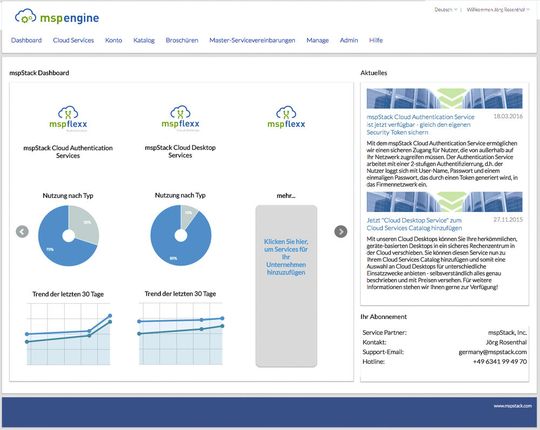Viewport: 540px width, 430px height.
Task: Click 'Nutzung nach Typ' under Cloud Desktop Services
Action: coord(180,195)
